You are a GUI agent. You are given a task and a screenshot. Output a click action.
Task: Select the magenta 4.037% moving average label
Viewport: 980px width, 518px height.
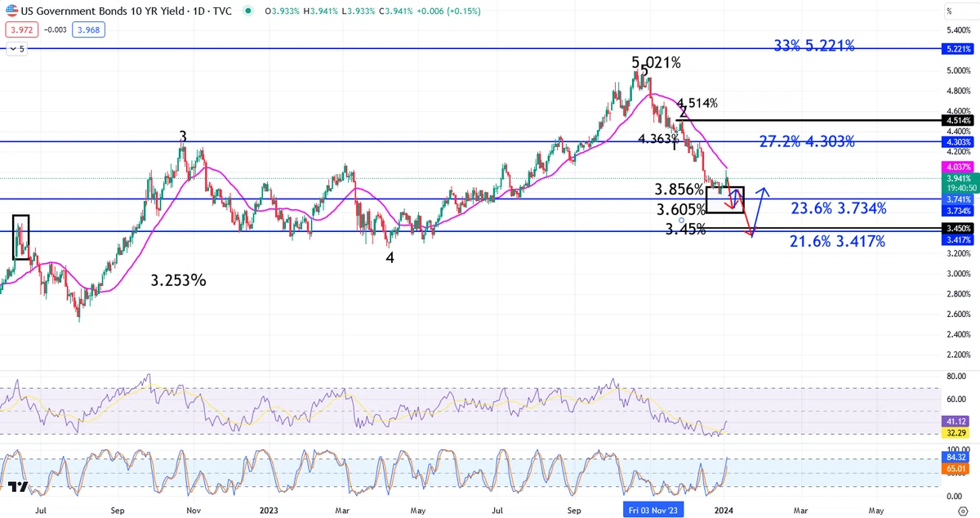960,166
